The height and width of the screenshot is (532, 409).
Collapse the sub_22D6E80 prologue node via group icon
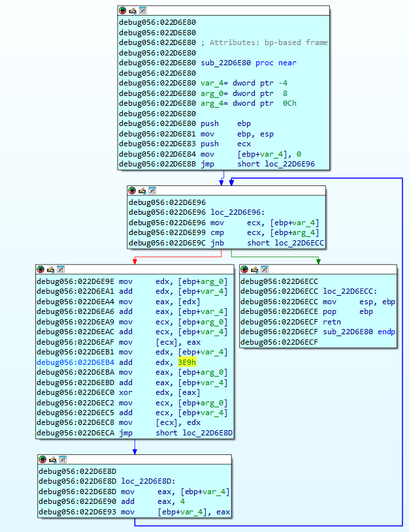coord(142,10)
